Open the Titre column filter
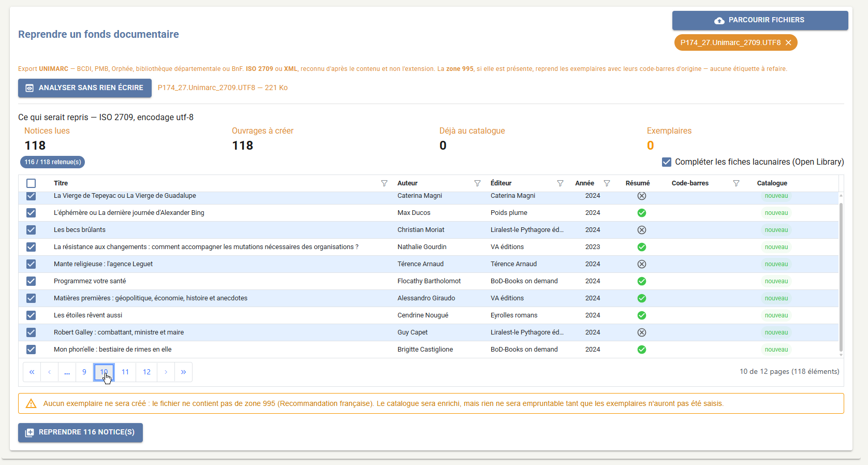This screenshot has height=465, width=868. [384, 183]
